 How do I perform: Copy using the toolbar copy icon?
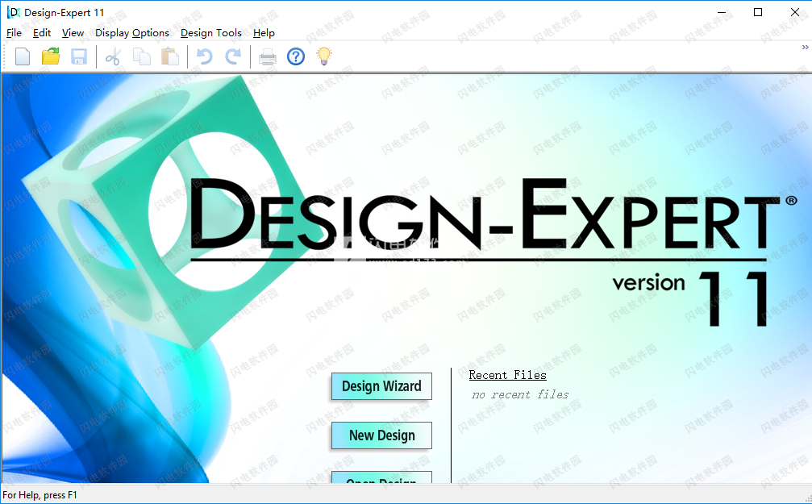tap(141, 56)
